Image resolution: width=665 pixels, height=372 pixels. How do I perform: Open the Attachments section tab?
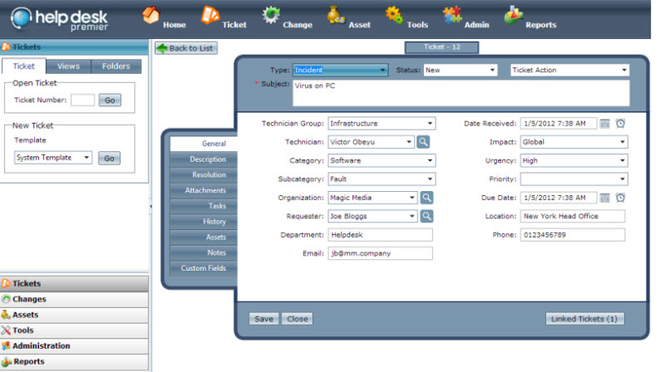[x=204, y=190]
